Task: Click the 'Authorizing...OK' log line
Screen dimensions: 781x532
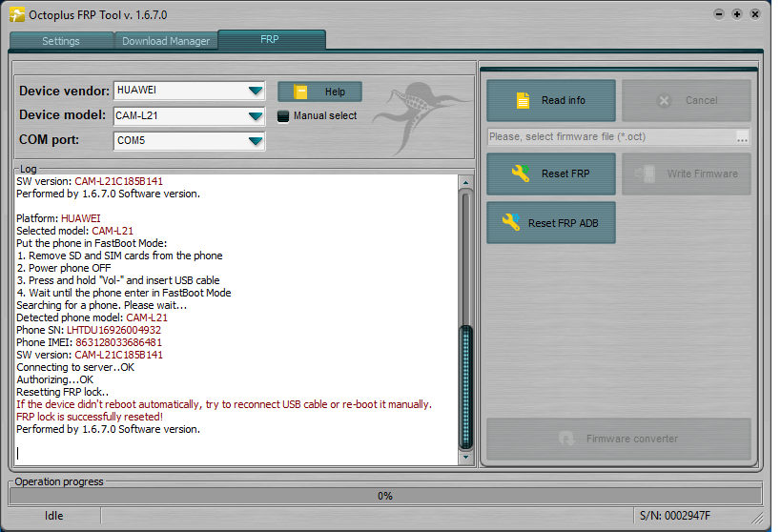Action: coord(54,379)
